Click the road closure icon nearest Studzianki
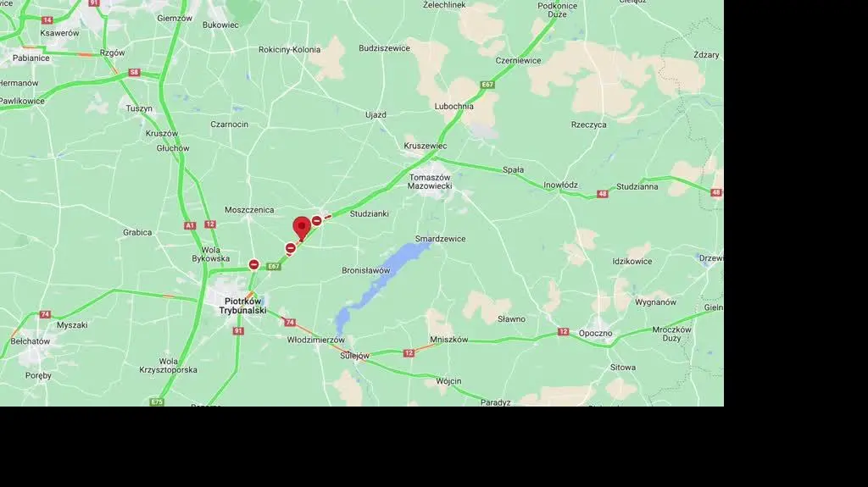The width and height of the screenshot is (868, 487). [x=317, y=221]
